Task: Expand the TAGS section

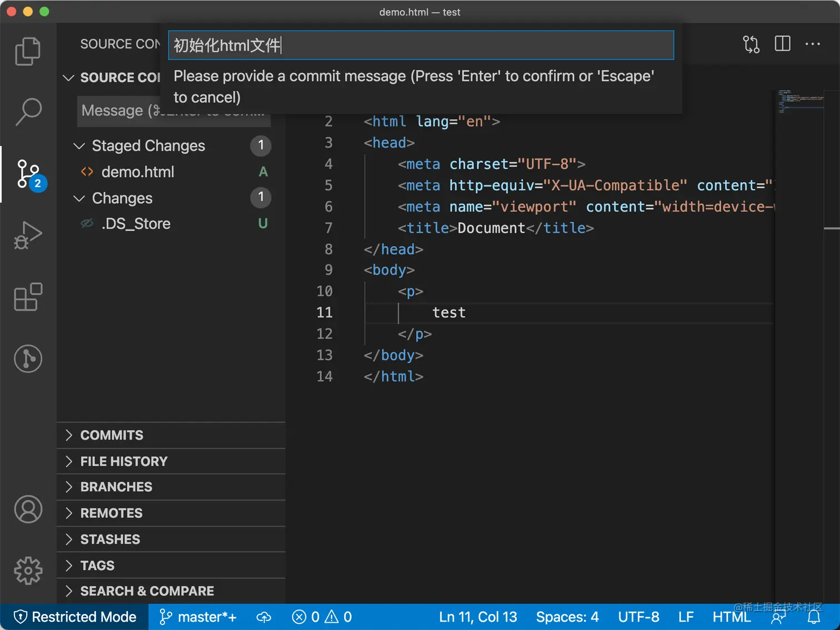Action: pos(171,565)
